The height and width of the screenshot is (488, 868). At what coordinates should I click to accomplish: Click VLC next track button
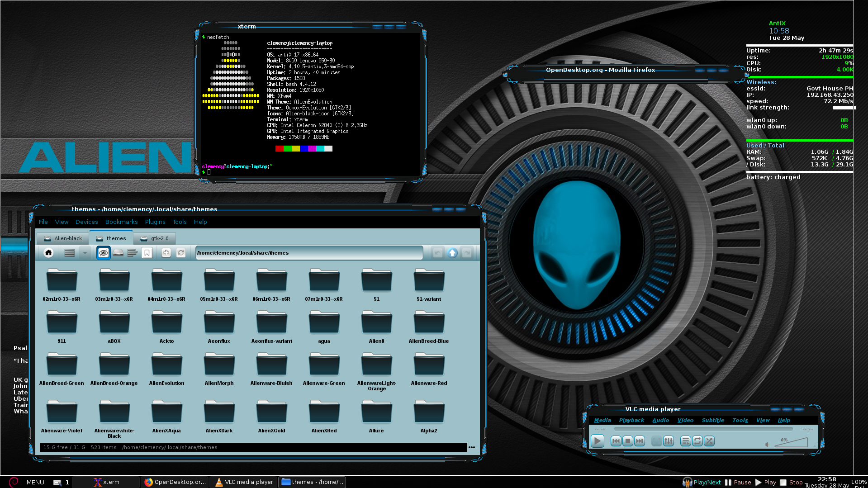639,441
